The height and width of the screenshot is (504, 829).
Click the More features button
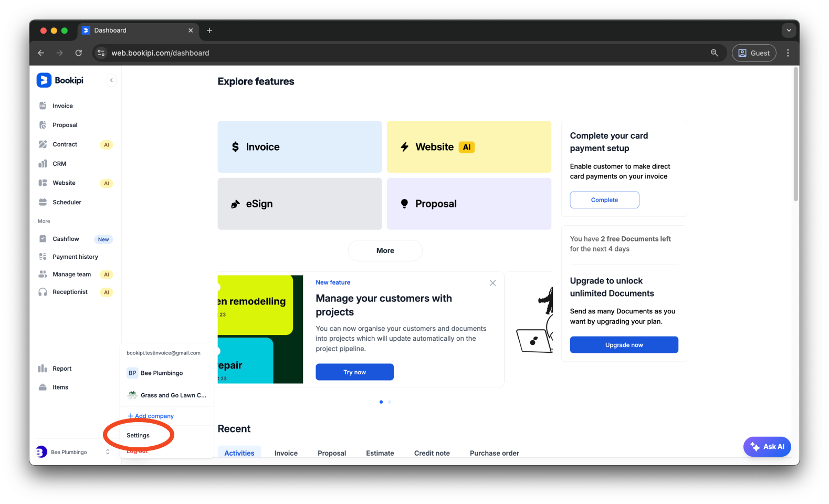point(385,250)
